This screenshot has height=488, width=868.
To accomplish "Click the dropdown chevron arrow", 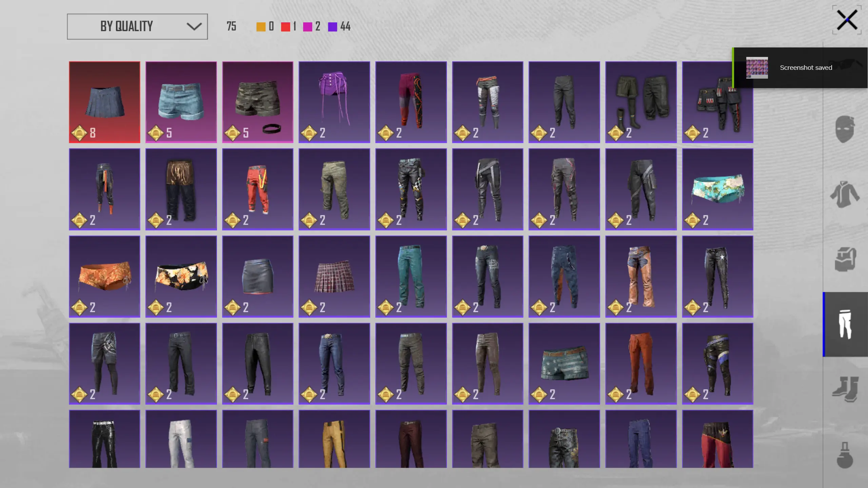I will click(x=194, y=26).
